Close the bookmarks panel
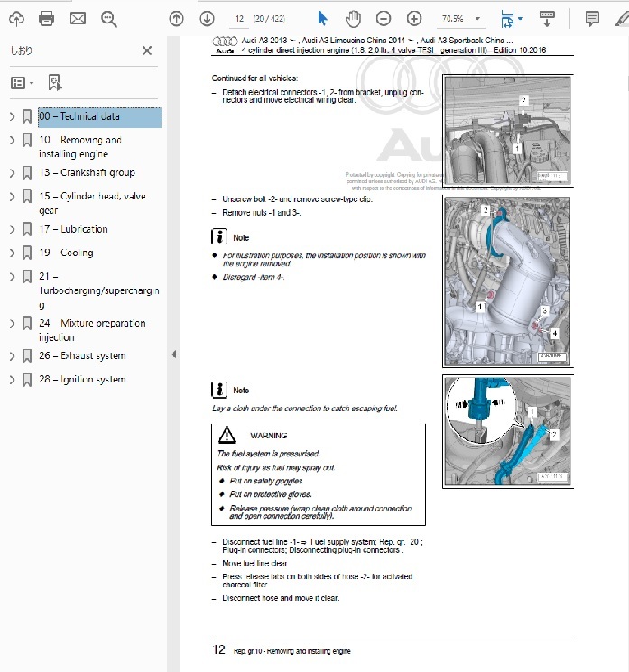Viewport: 629px width, 672px height. pos(147,51)
